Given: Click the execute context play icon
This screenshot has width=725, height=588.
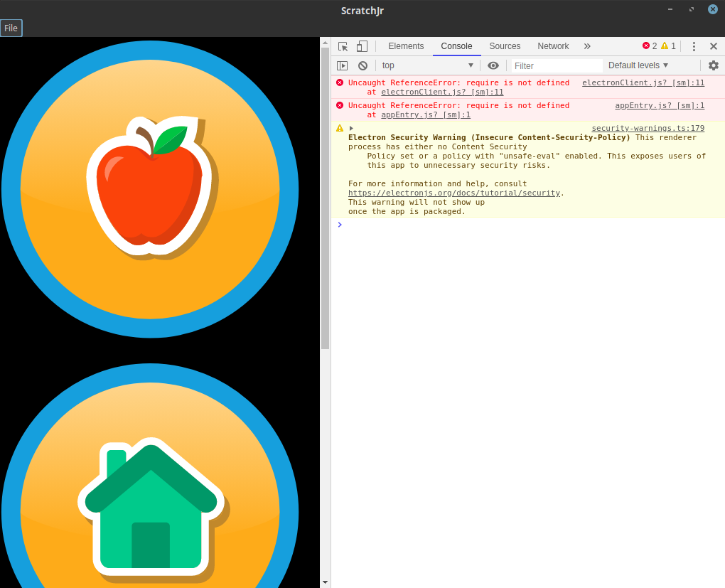Looking at the screenshot, I should tap(342, 65).
